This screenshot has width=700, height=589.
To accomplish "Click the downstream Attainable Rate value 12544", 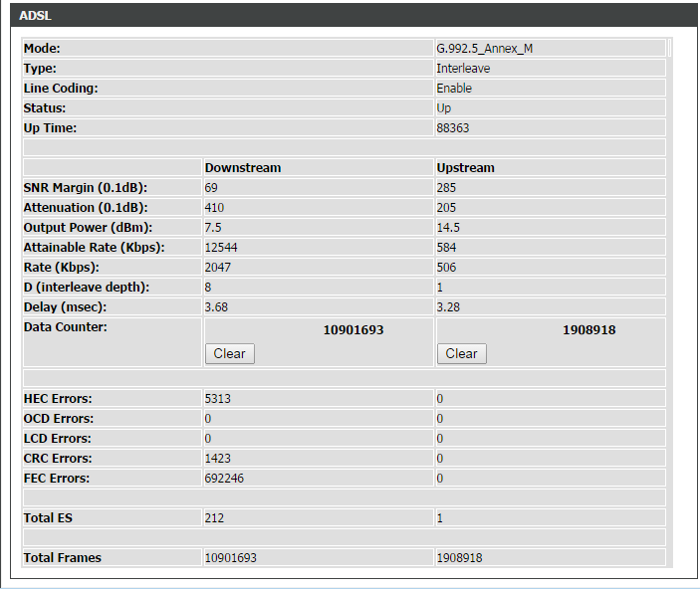I will click(x=221, y=248).
